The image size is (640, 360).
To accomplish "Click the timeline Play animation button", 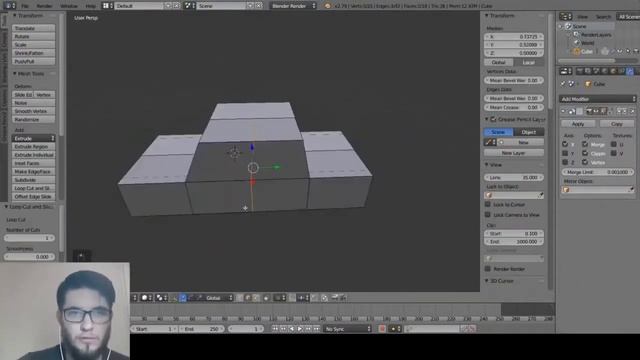I will tap(300, 329).
